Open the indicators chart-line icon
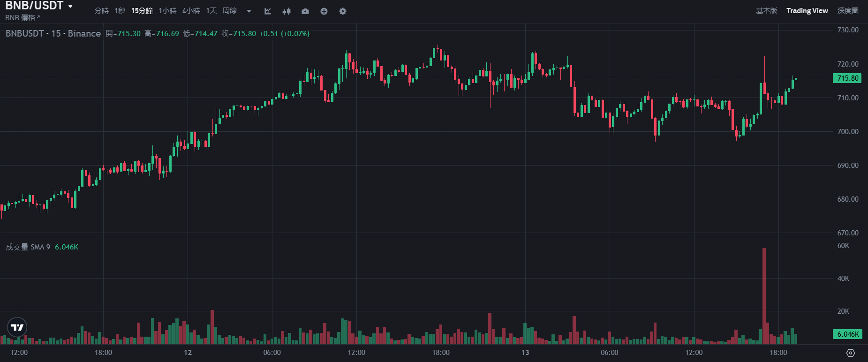Image resolution: width=868 pixels, height=362 pixels. [268, 11]
